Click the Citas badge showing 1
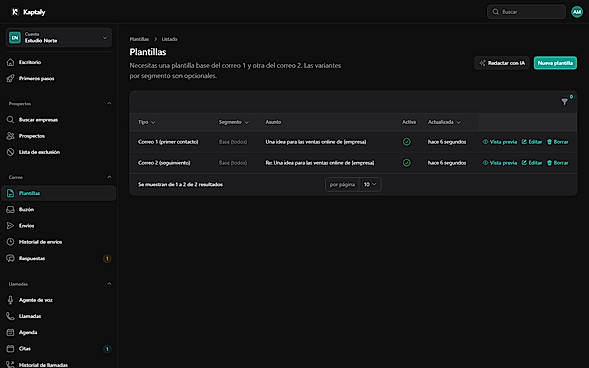This screenshot has height=368, width=589. 107,349
